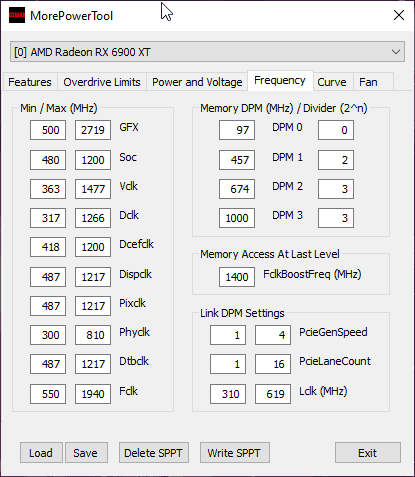Click Write SPPT button
The image size is (415, 477).
click(234, 453)
